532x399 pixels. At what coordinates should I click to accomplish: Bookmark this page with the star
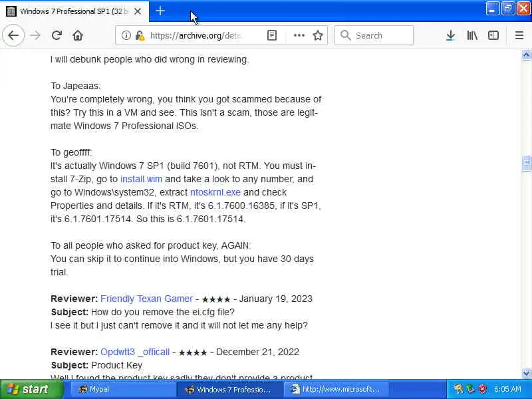point(318,35)
